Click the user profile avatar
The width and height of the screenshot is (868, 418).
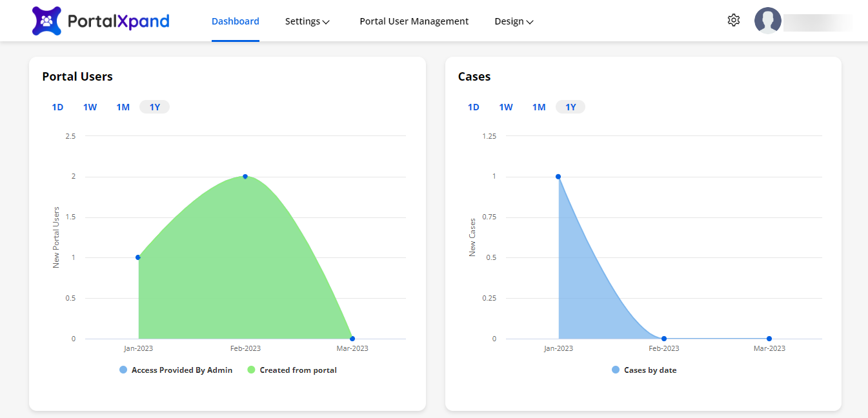click(x=767, y=21)
